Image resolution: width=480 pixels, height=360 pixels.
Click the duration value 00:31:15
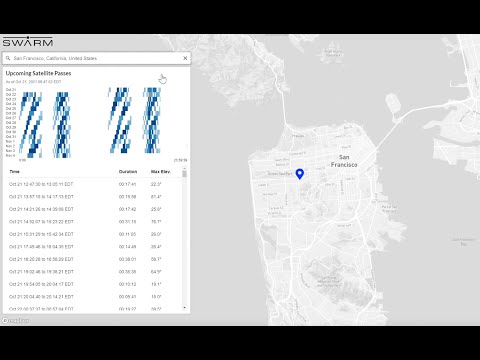click(127, 222)
